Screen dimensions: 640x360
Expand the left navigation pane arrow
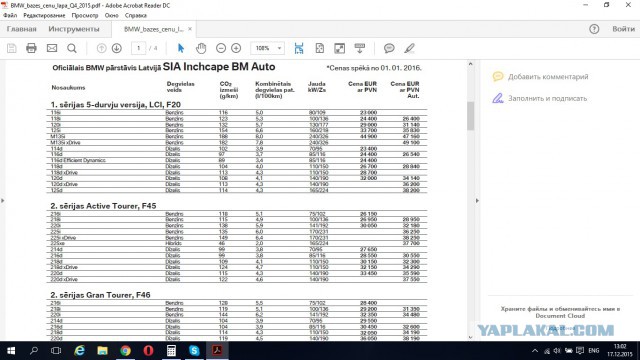pos(3,200)
